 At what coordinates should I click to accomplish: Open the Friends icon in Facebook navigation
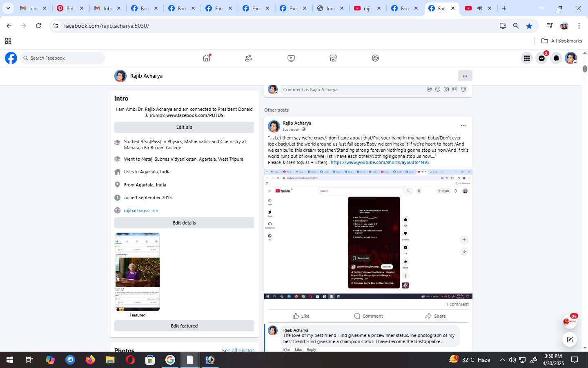tap(249, 58)
